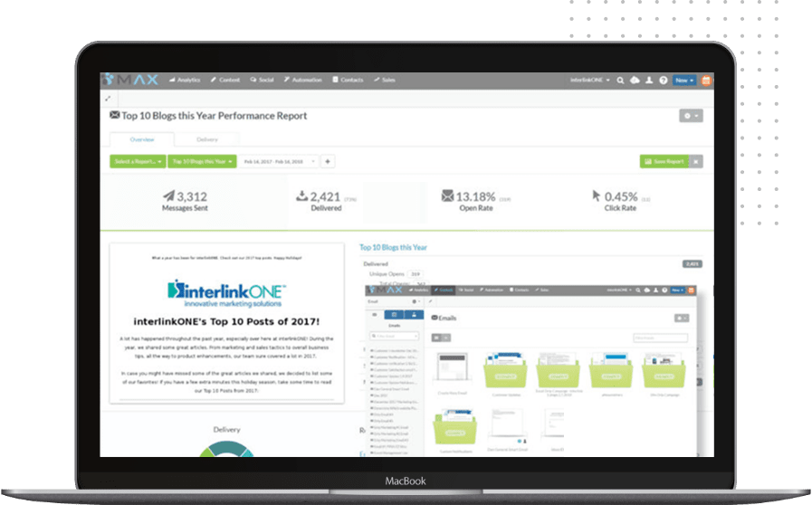The image size is (812, 505).
Task: Click fullscreen expand arrows icon below MAX logo
Action: pyautogui.click(x=108, y=99)
